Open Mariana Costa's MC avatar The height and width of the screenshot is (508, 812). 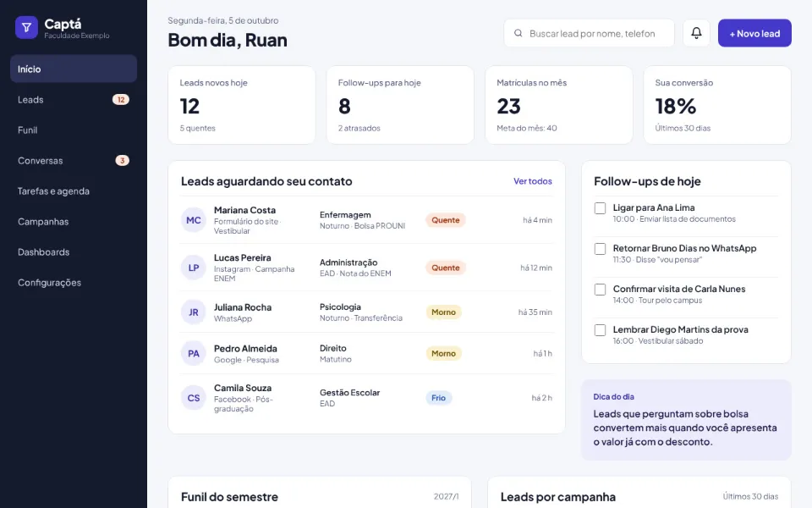tap(193, 220)
